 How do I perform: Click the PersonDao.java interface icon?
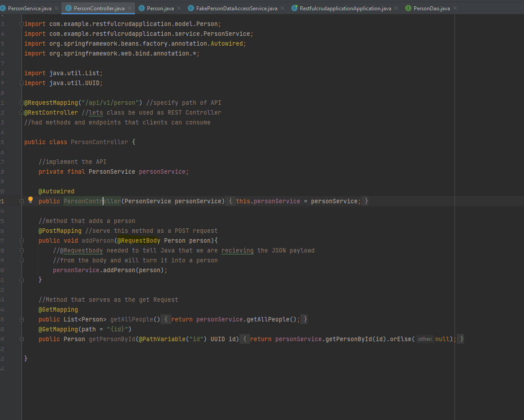pyautogui.click(x=408, y=8)
